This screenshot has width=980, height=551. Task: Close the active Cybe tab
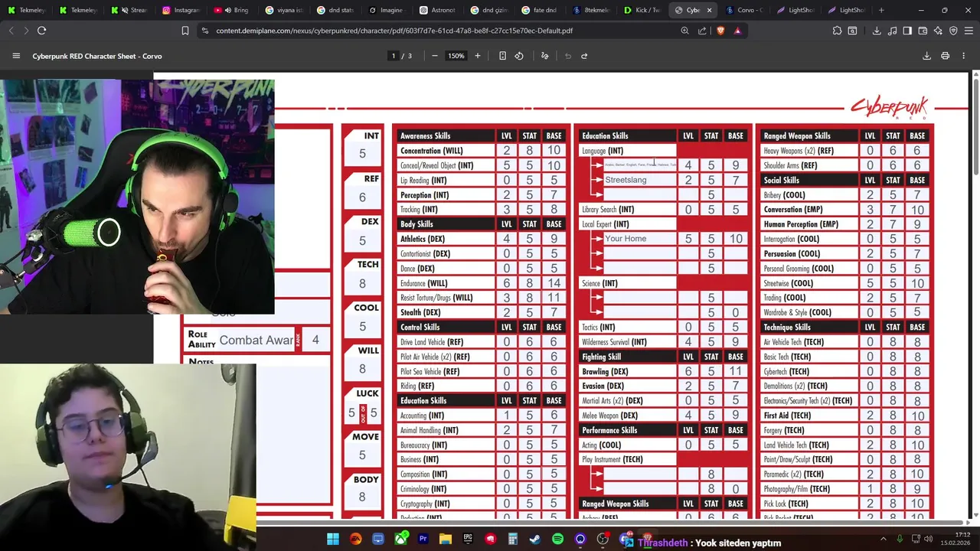(x=709, y=10)
